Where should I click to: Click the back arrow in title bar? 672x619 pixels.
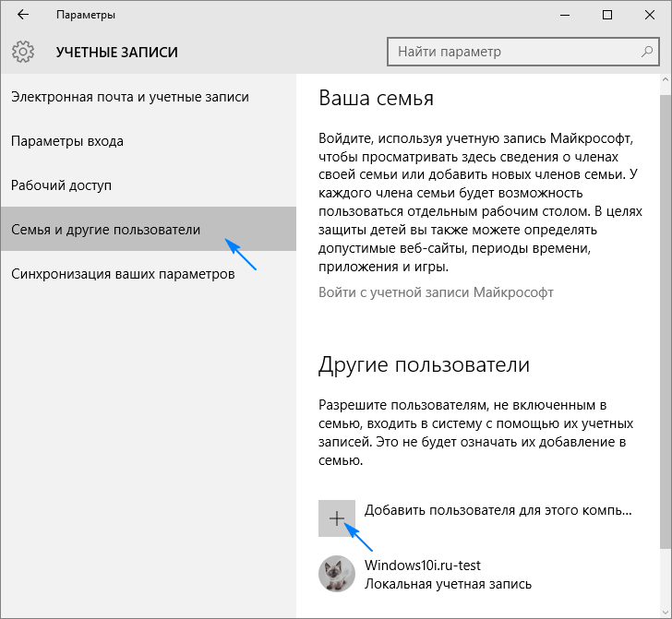click(22, 16)
